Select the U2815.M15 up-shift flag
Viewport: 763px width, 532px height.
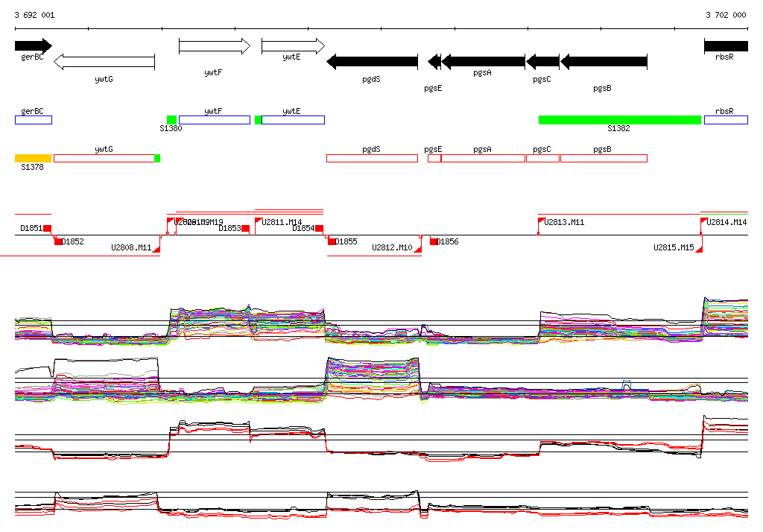coord(699,249)
